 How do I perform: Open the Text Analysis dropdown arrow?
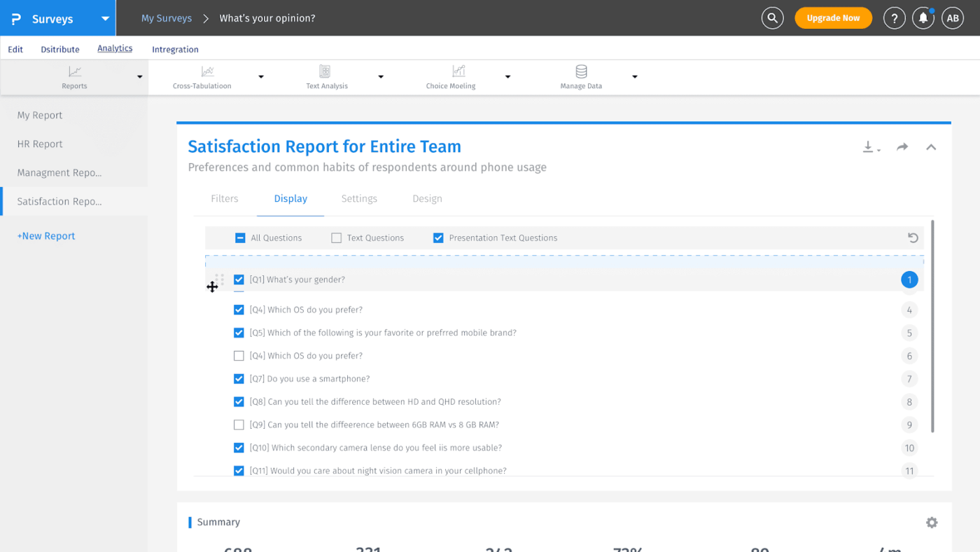[x=380, y=77]
